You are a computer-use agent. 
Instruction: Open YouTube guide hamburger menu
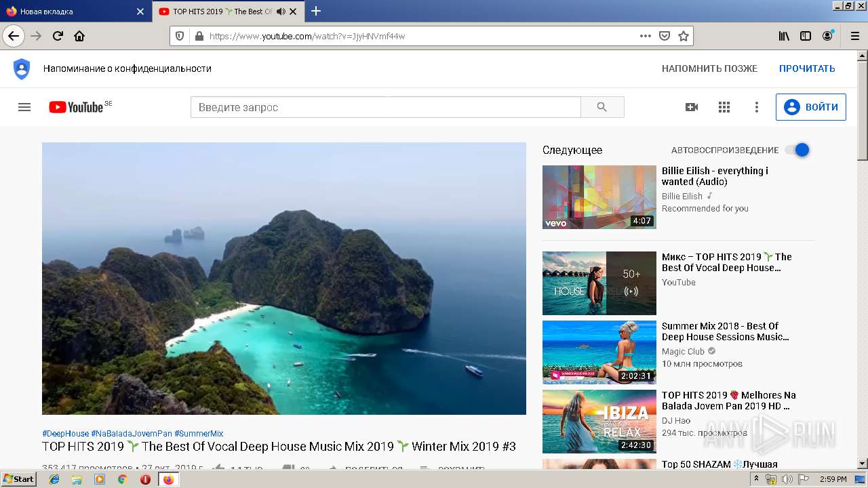24,107
